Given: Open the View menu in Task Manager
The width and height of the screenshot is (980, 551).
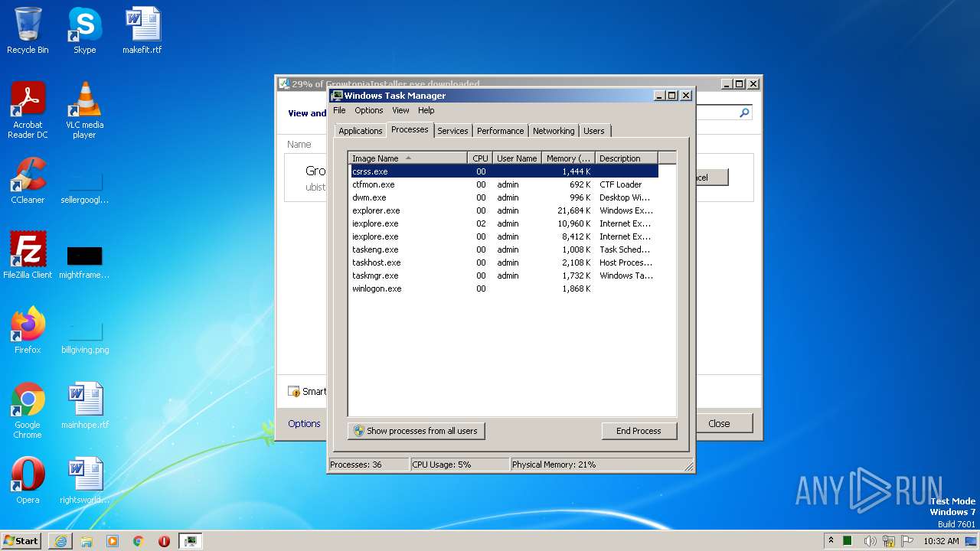Looking at the screenshot, I should point(400,110).
